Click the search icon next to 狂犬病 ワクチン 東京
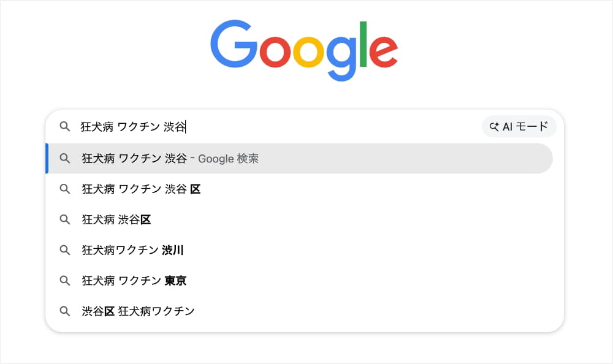This screenshot has width=613, height=364. (x=65, y=281)
